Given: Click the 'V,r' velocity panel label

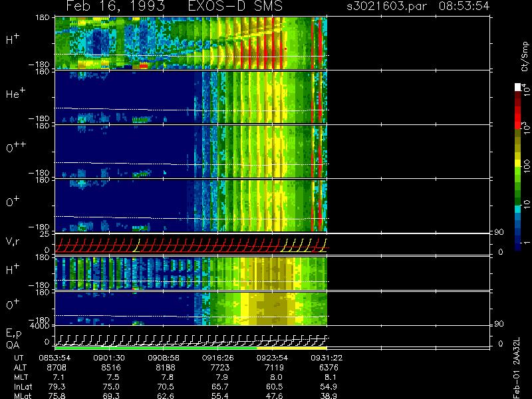Looking at the screenshot, I should coord(13,241).
